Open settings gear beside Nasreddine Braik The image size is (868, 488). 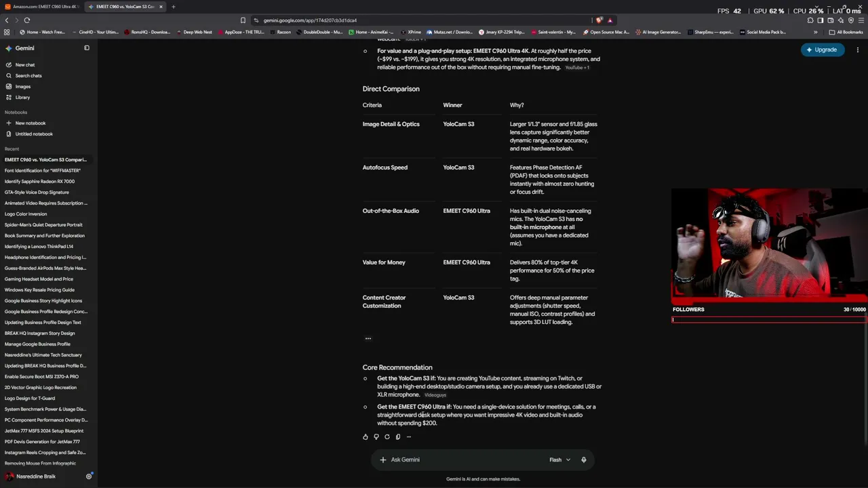88,476
